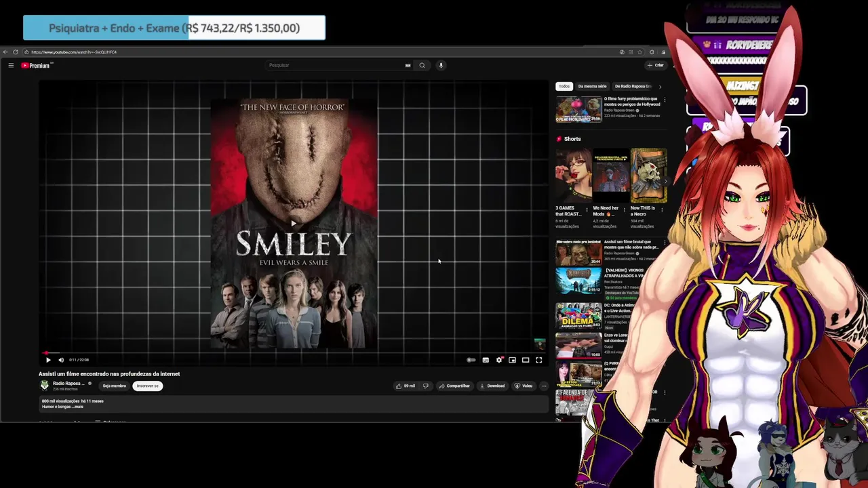The height and width of the screenshot is (488, 868).
Task: Toggle the autoplay switch in the player
Action: [471, 360]
